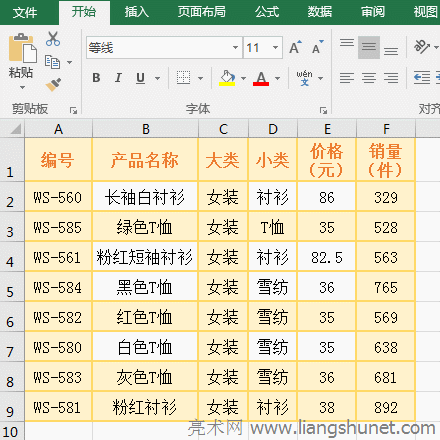Screen dimensions: 440x440
Task: Select cell 长袖白衬衫
Action: point(145,197)
